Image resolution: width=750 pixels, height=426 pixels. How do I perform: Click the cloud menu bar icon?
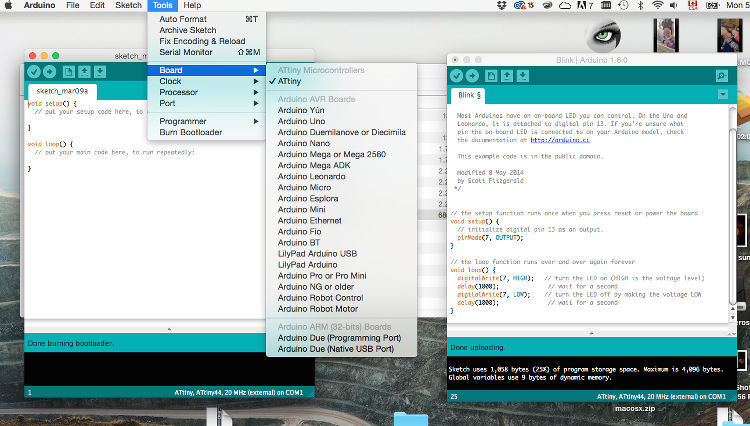coord(565,5)
